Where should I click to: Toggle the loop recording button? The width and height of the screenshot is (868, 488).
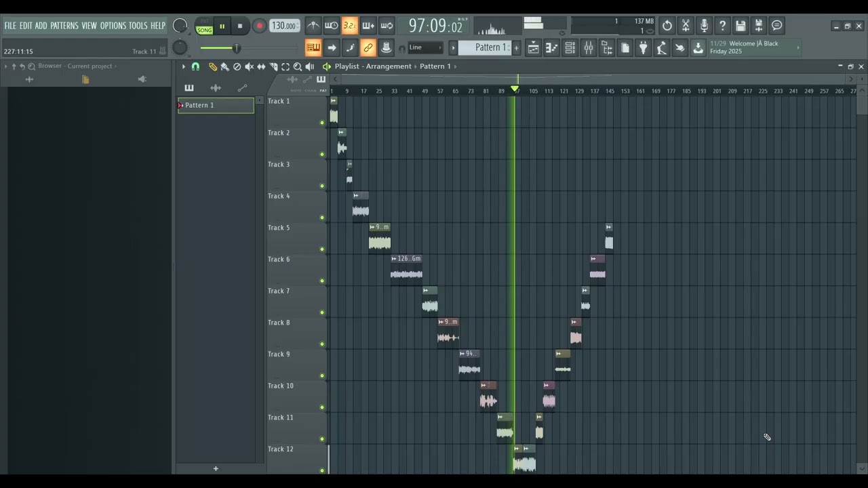pyautogui.click(x=386, y=26)
